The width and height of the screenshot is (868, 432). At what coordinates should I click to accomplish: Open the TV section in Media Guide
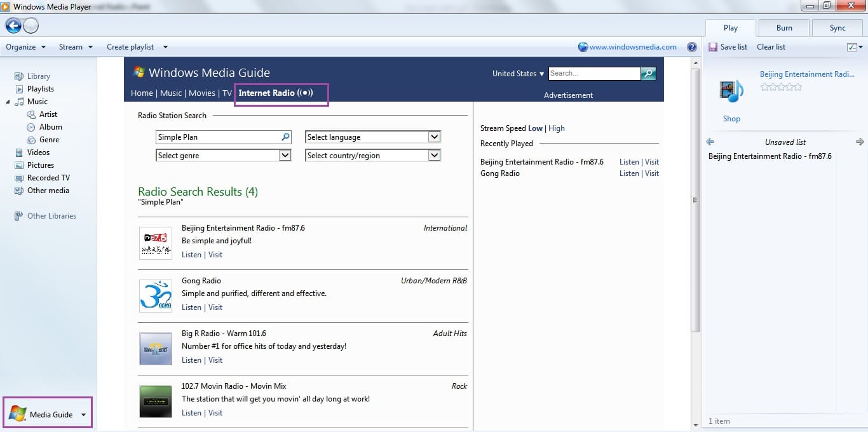tap(227, 93)
